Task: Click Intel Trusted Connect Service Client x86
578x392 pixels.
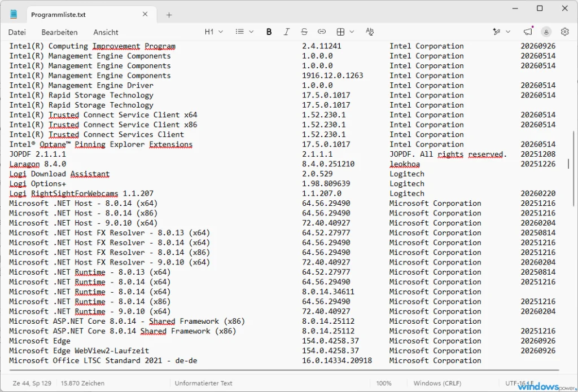Action: point(103,125)
